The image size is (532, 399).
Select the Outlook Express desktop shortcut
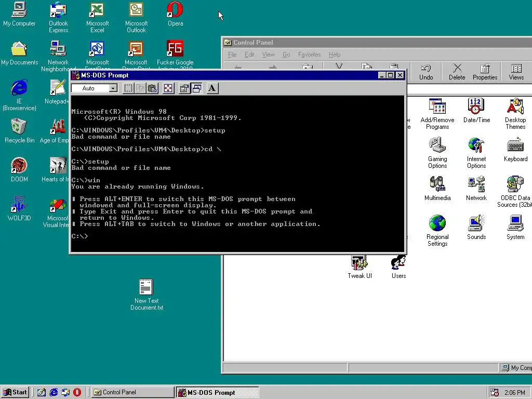point(58,18)
